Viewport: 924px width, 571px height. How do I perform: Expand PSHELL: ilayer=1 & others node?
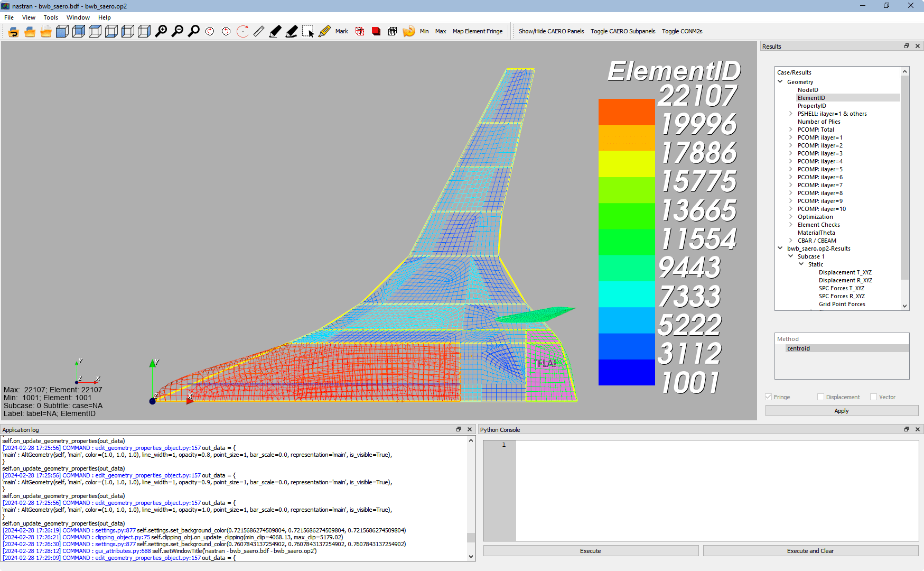coord(791,114)
